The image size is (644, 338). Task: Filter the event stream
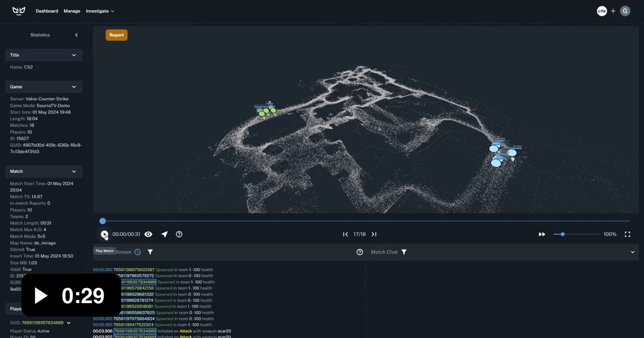coord(150,252)
